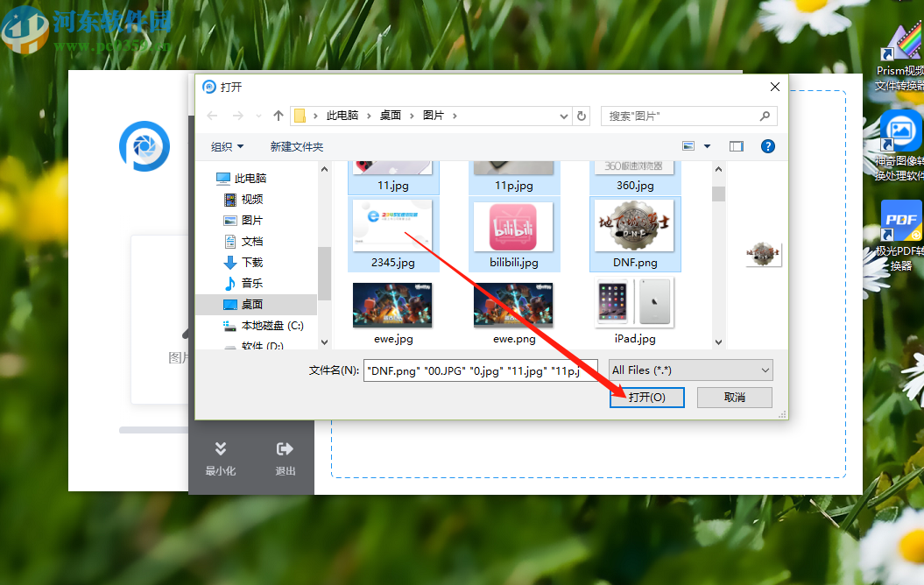
Task: Select 下载 in the navigation pane
Action: [x=243, y=262]
